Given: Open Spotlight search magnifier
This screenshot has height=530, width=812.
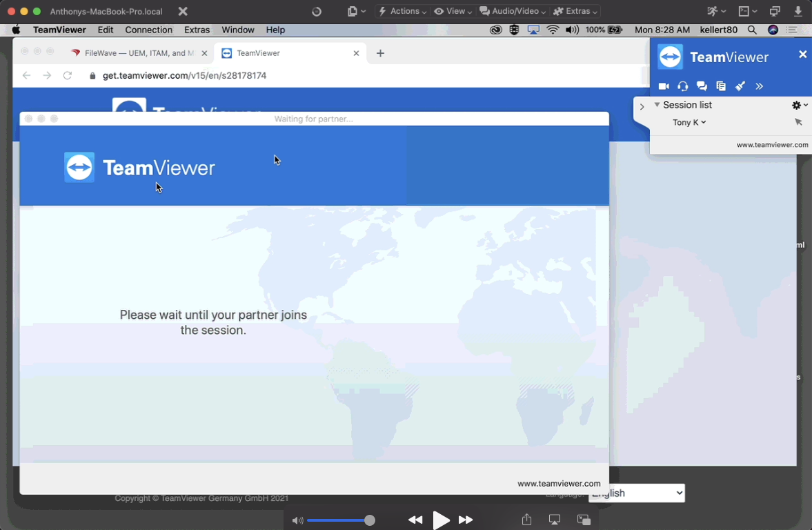Looking at the screenshot, I should [752, 30].
